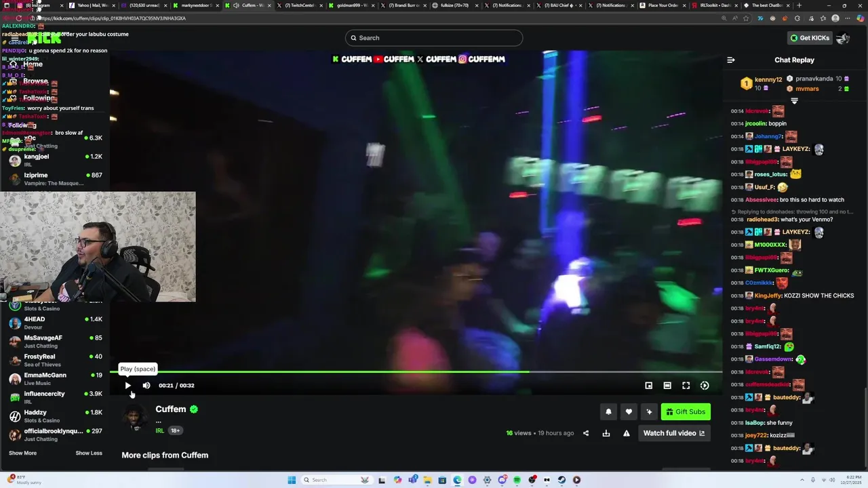The width and height of the screenshot is (868, 488).
Task: Click the IRL category tag under Cuffem
Action: [x=159, y=430]
